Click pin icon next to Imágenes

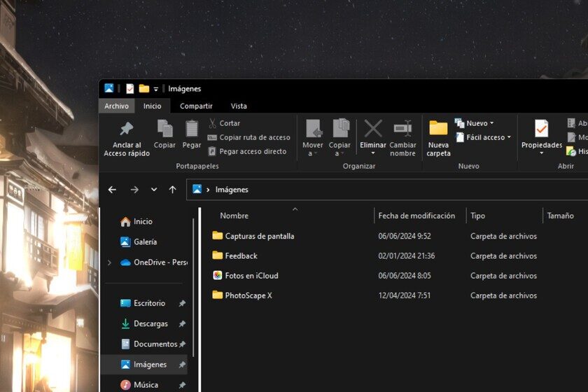click(182, 364)
